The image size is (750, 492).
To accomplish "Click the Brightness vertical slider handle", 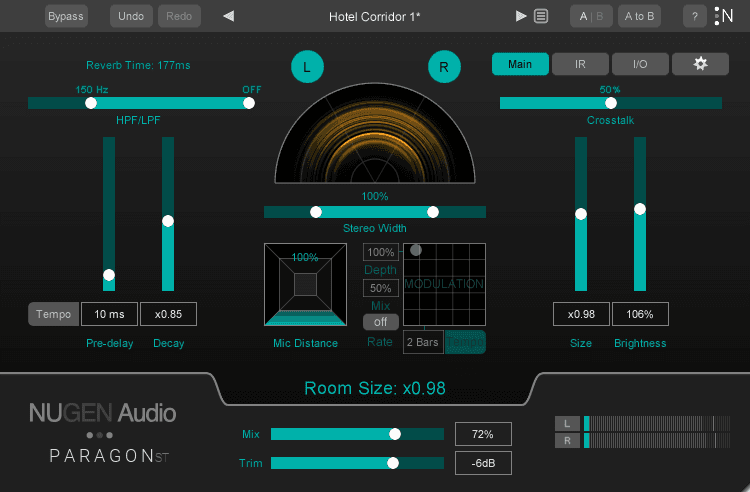I will [640, 209].
